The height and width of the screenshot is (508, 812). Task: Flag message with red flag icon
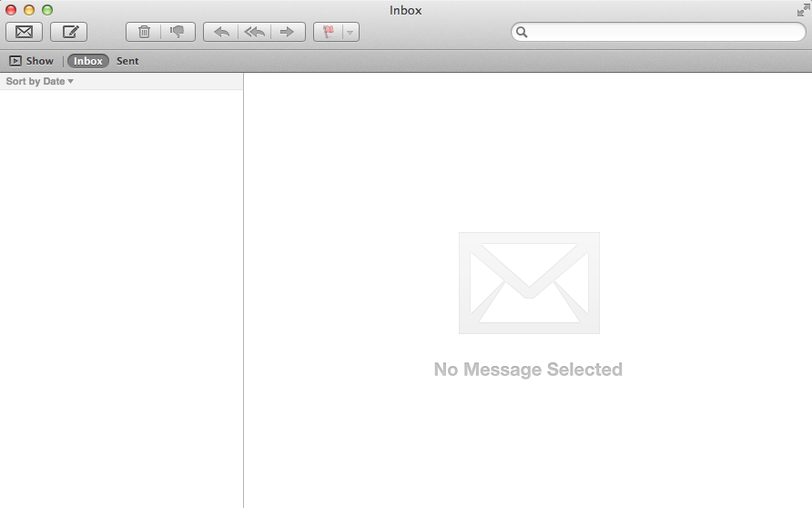329,32
